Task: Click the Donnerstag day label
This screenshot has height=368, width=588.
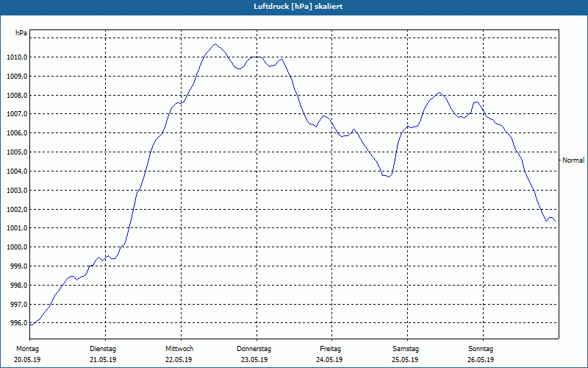Action: 254,349
